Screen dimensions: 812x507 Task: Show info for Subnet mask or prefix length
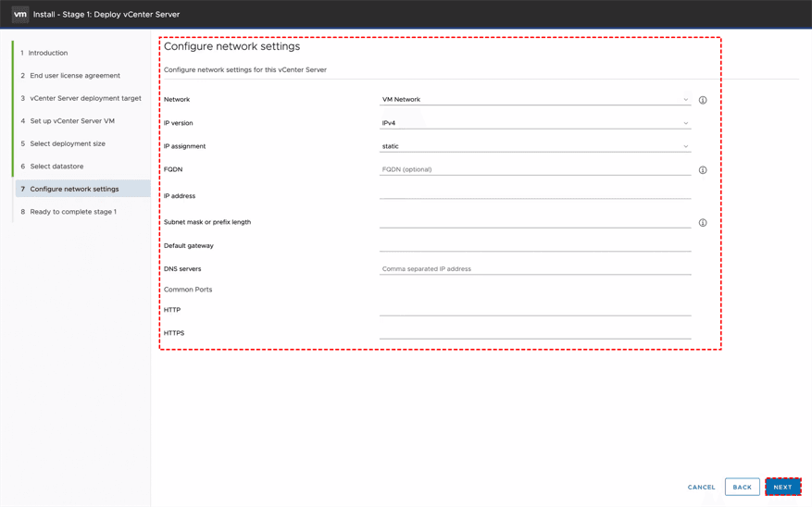point(703,222)
